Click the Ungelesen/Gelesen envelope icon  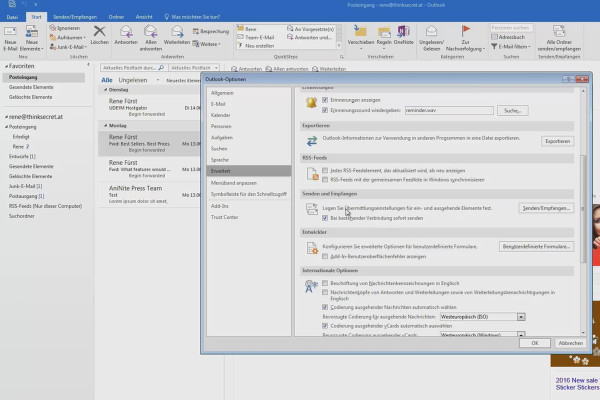[x=431, y=31]
